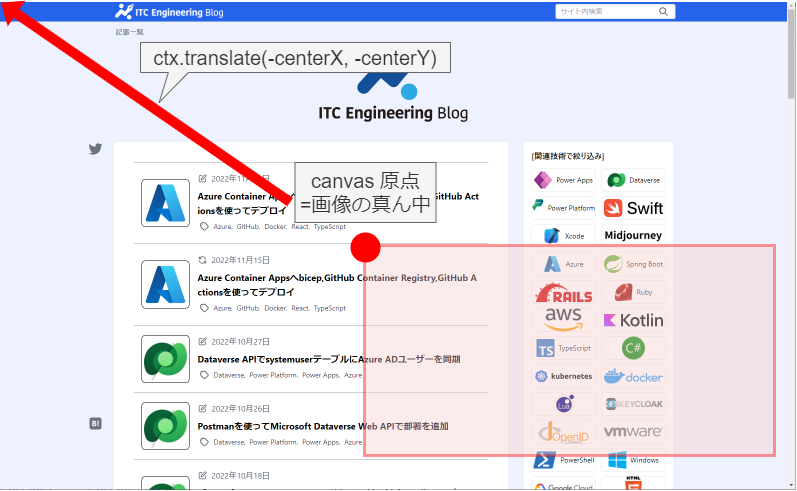
Task: Click the ITC Engineering Blog header logo
Action: pyautogui.click(x=169, y=12)
